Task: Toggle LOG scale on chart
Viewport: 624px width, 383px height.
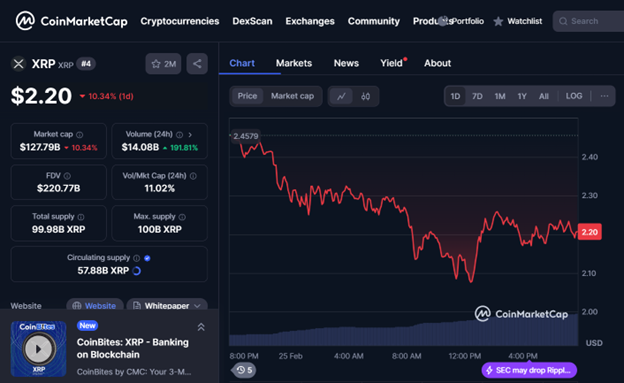Action: point(574,96)
